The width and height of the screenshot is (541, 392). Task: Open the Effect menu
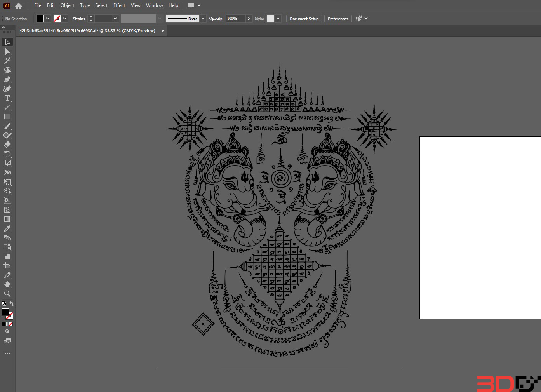pos(119,5)
